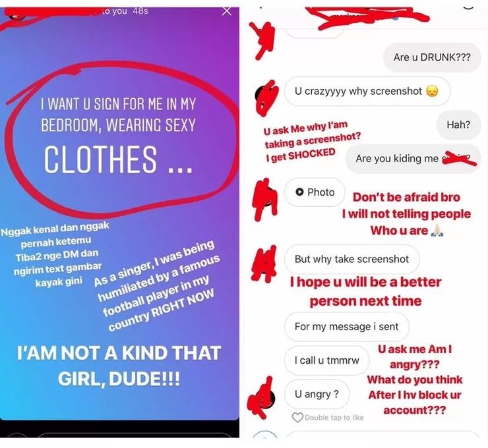The height and width of the screenshot is (448, 488).
Task: Click the 'Double tap to like' hint text
Action: [x=334, y=418]
